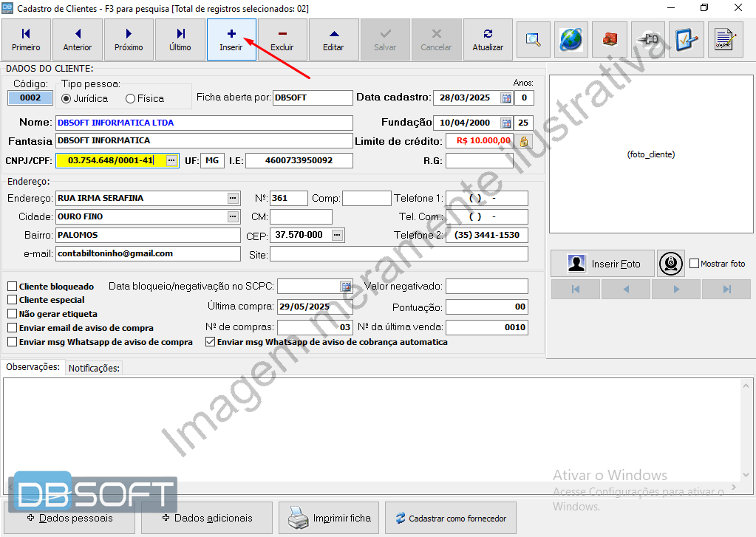Click the Inserir button to add client
756x537 pixels.
tap(231, 40)
